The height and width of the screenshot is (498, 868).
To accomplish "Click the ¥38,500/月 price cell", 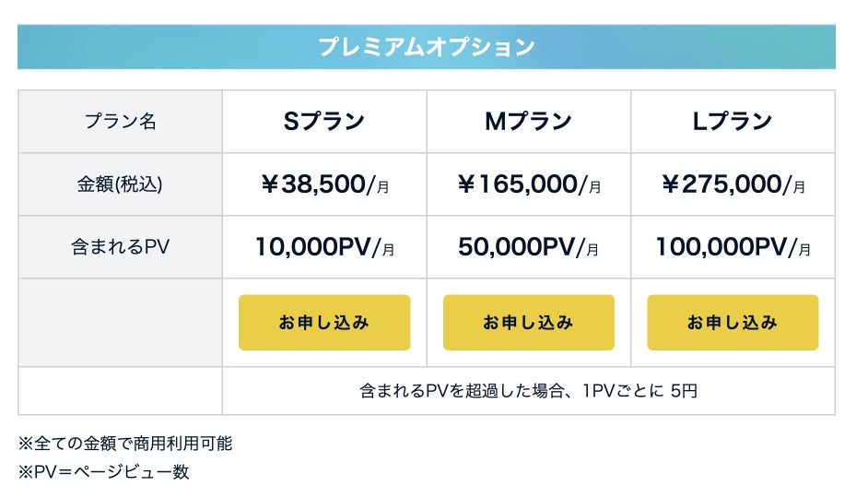I will [324, 184].
